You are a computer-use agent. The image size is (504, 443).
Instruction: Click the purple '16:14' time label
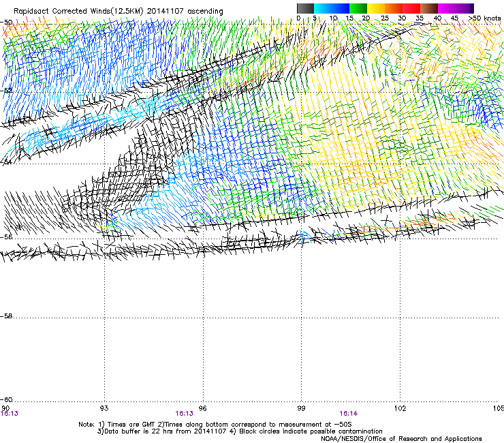pos(349,414)
